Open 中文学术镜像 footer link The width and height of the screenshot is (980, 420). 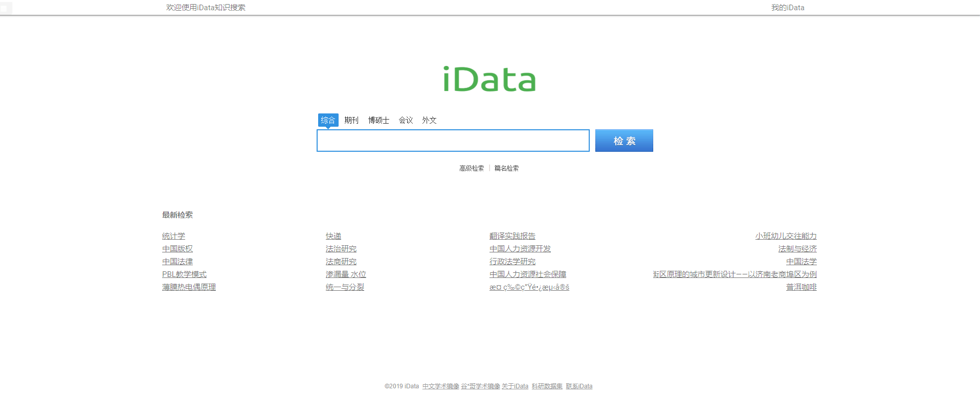pyautogui.click(x=440, y=386)
